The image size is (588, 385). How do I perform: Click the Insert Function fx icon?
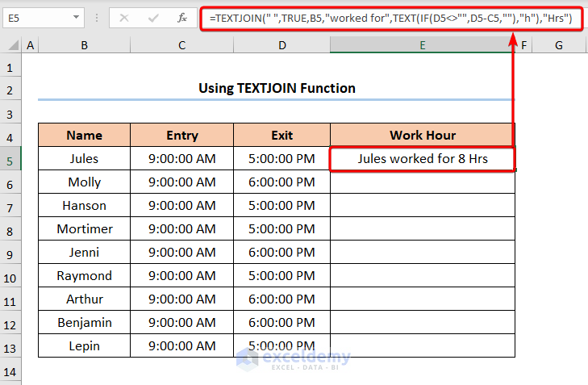coord(181,18)
